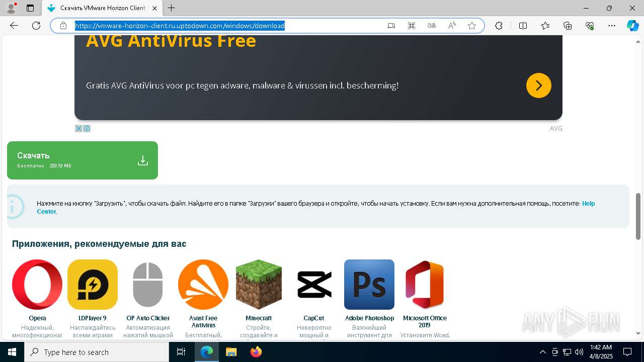Select the VMware Horizon Client tab
Screen dimensions: 644x362
point(102,8)
